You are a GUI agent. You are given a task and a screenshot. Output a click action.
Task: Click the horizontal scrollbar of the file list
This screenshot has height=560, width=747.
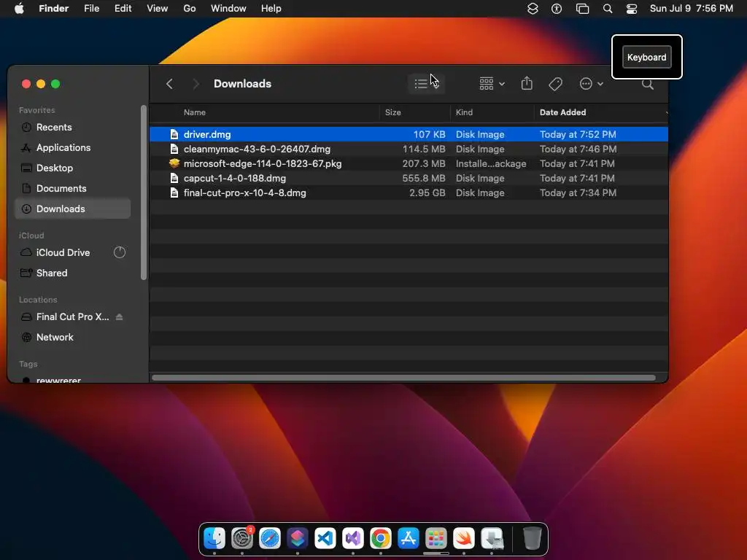[403, 378]
